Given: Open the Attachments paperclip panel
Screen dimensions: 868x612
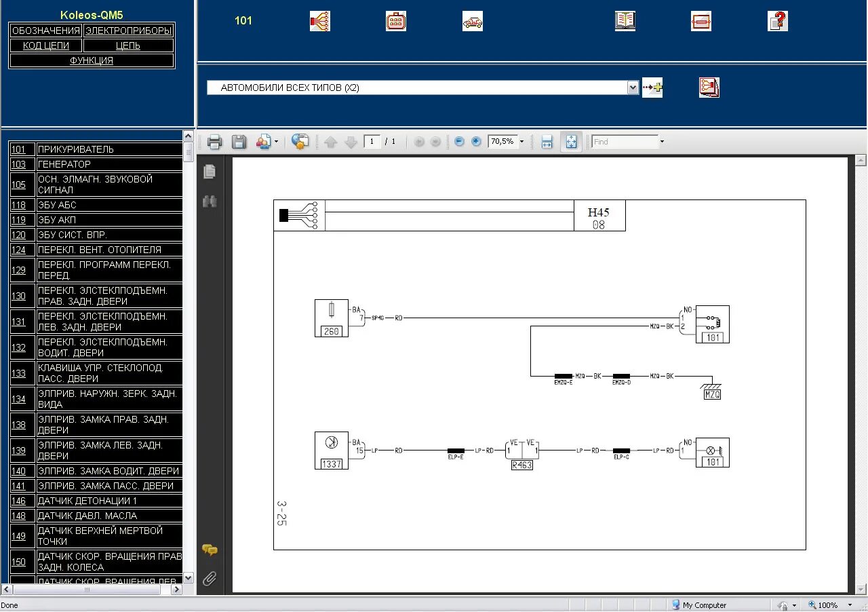Looking at the screenshot, I should click(210, 579).
